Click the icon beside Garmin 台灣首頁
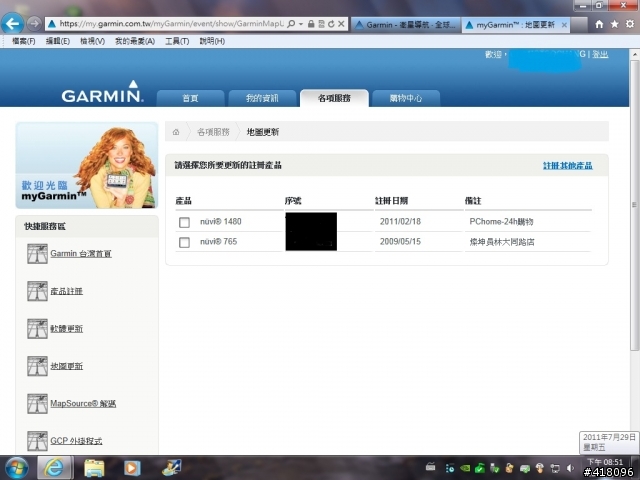 click(x=37, y=253)
